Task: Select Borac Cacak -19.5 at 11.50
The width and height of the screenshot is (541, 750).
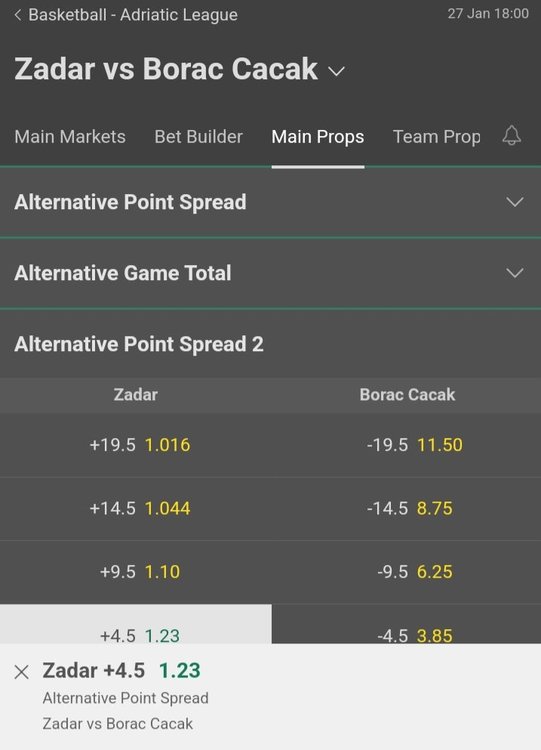Action: click(407, 445)
